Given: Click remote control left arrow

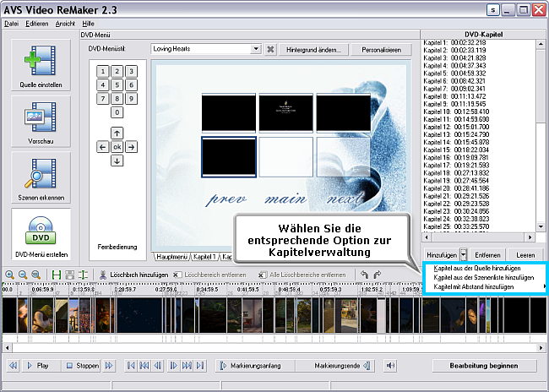Looking at the screenshot, I should pyautogui.click(x=102, y=147).
